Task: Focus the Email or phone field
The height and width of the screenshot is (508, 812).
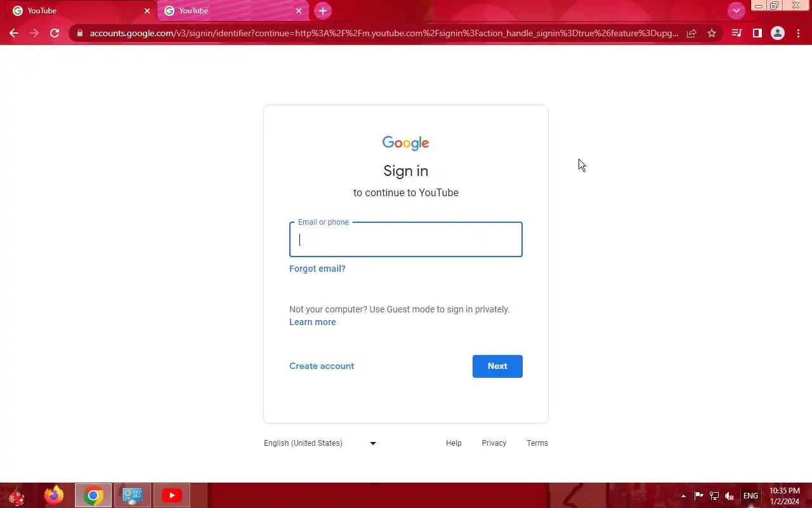Action: (406, 239)
